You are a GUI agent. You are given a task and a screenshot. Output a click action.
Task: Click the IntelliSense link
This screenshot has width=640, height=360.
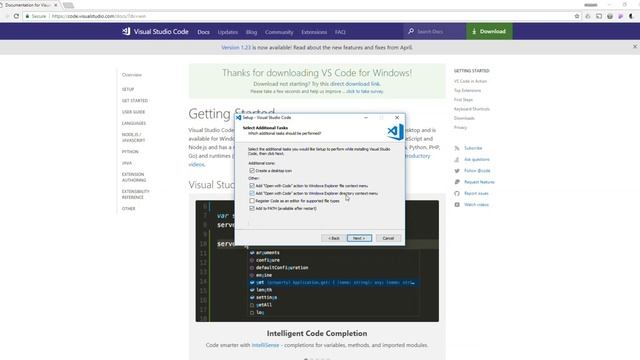coord(265,345)
